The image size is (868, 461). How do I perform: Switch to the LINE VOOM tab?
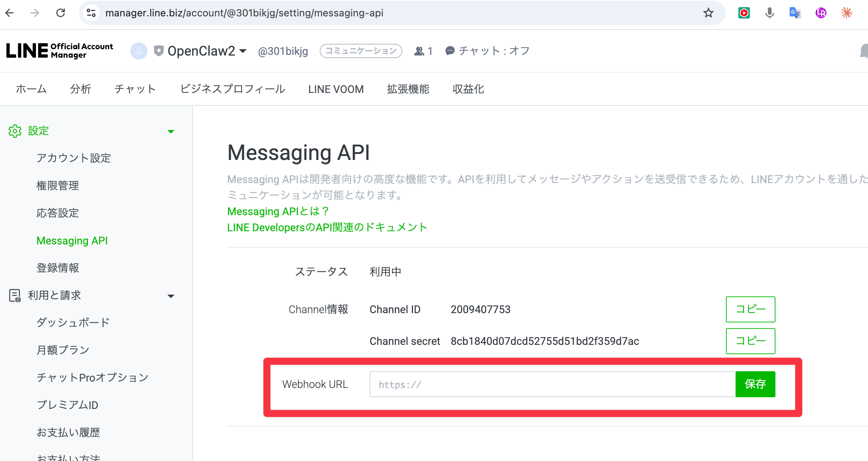(336, 89)
